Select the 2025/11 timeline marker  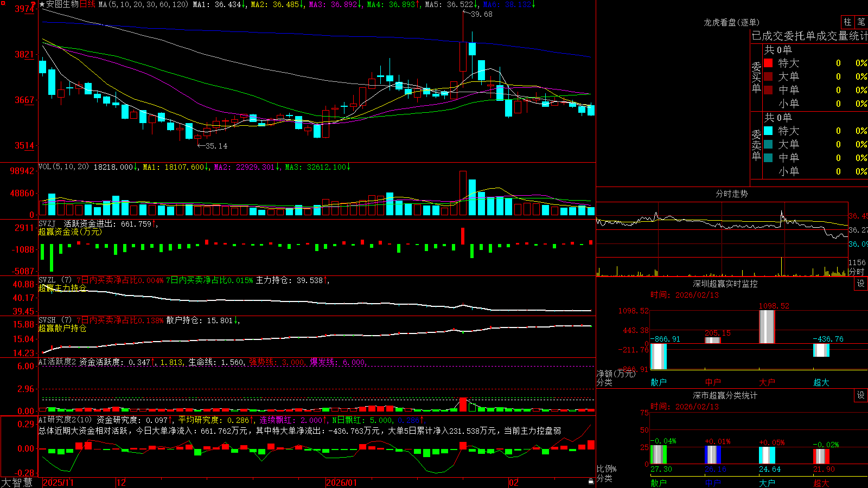point(59,483)
